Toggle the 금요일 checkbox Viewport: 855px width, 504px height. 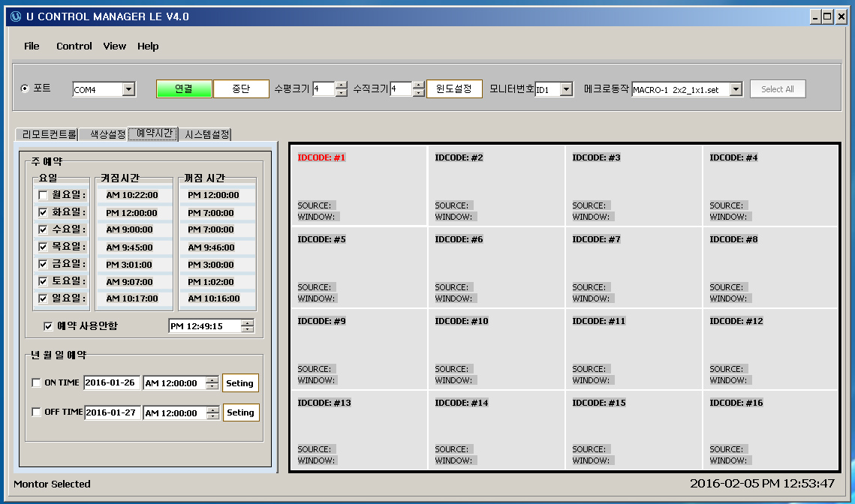click(x=43, y=264)
